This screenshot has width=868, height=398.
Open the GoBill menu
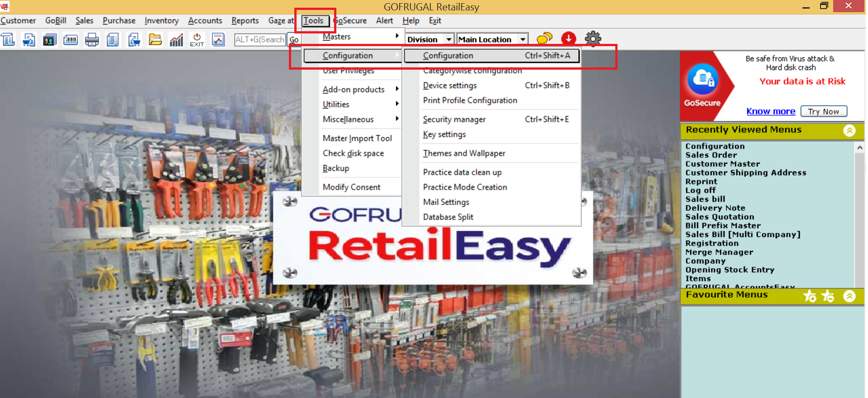tap(56, 20)
